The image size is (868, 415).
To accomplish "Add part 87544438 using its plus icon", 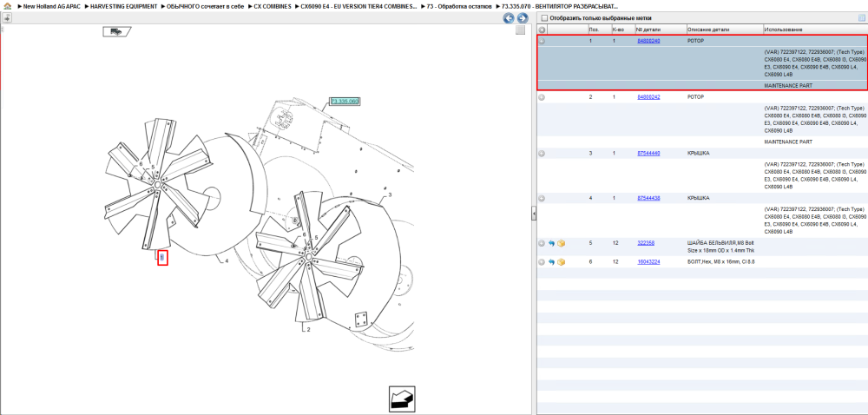I will click(x=542, y=198).
